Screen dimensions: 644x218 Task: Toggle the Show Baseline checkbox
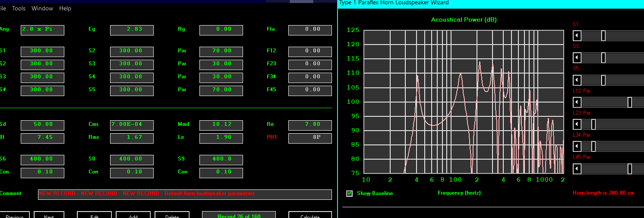tap(350, 193)
